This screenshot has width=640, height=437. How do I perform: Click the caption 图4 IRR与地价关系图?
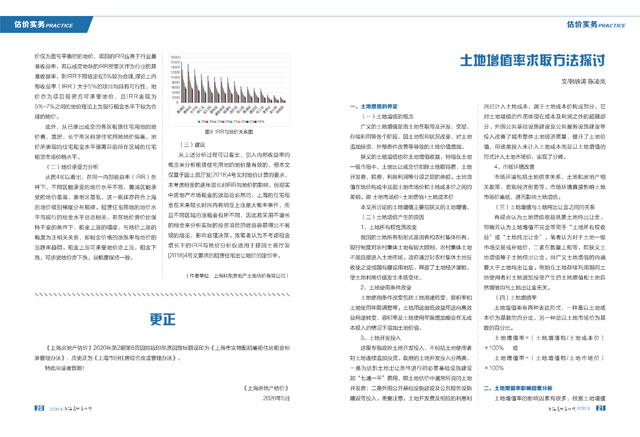(229, 132)
